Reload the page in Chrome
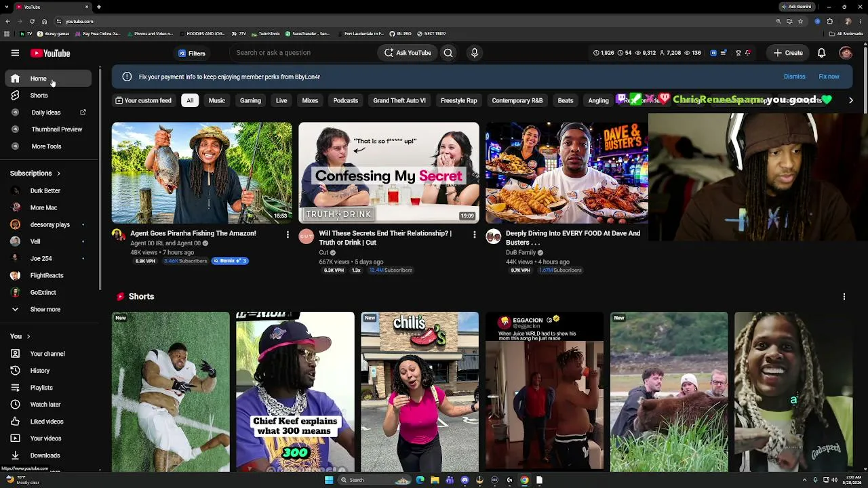This screenshot has width=868, height=488. (32, 21)
